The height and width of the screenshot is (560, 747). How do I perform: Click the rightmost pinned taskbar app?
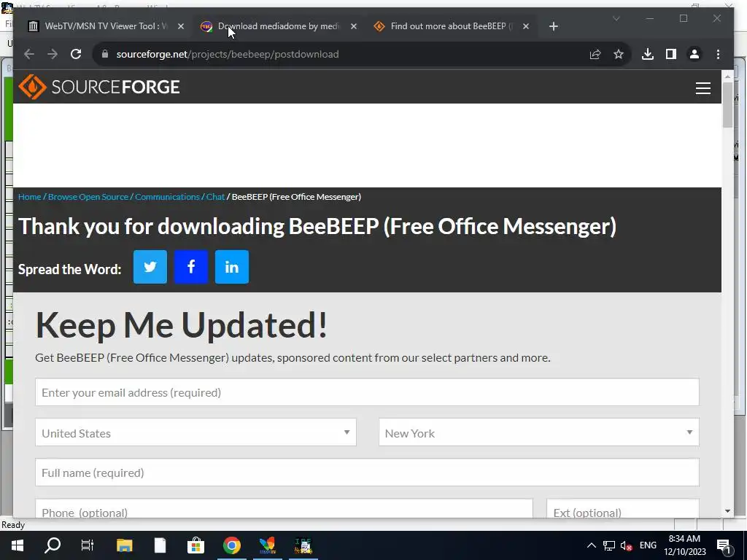pos(303,545)
